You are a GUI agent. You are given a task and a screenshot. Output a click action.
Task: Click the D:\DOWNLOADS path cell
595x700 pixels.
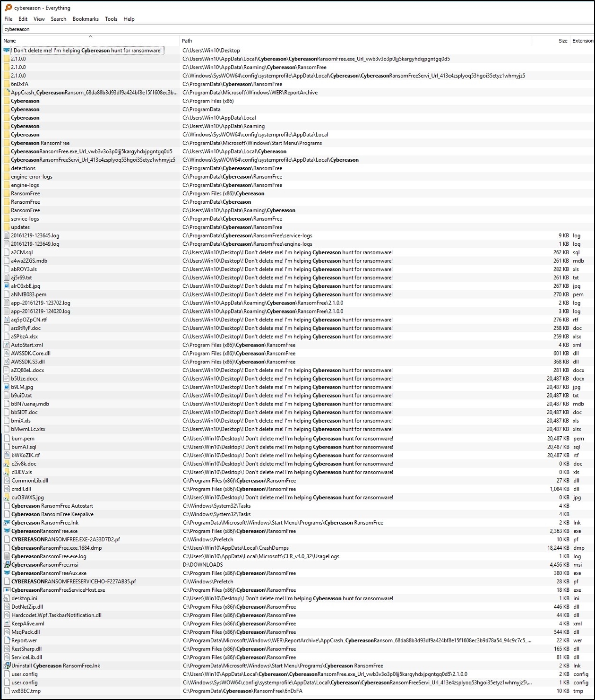[x=203, y=565]
